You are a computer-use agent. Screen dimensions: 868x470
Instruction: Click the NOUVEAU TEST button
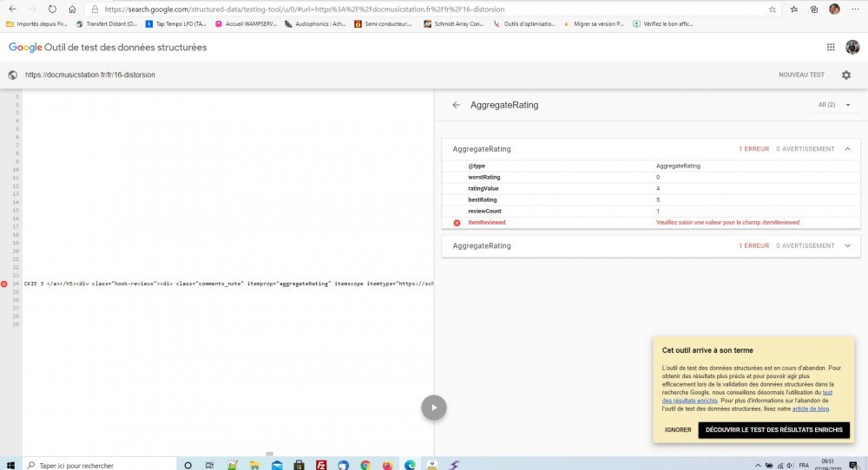801,75
